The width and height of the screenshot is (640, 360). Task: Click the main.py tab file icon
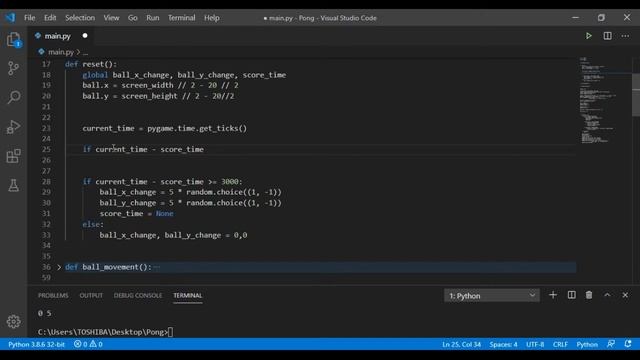(38, 36)
